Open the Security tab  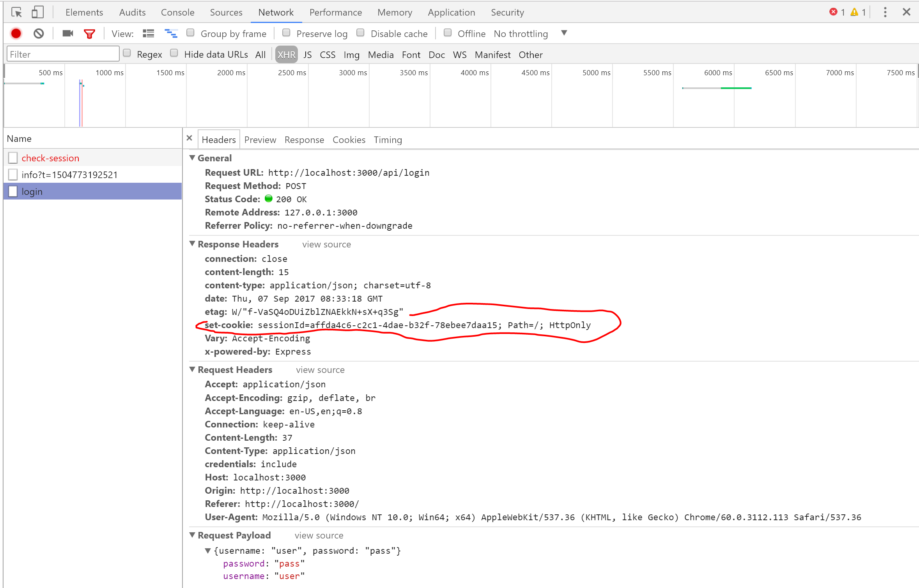[507, 12]
